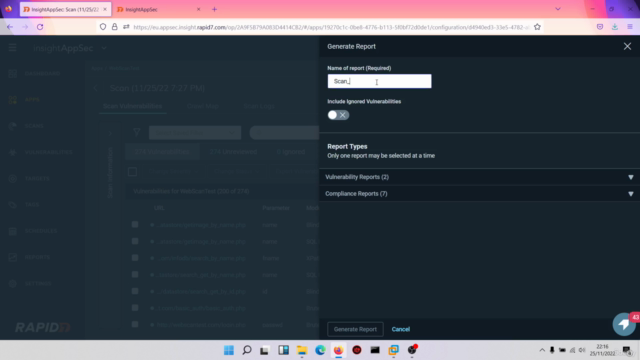Open hamburger navigation menu in InsightAppSec

click(12, 48)
